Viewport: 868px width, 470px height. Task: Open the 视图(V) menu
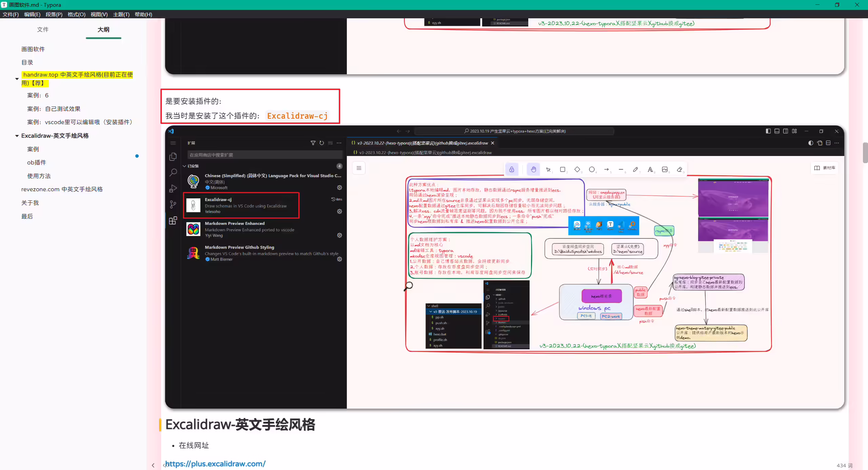99,15
